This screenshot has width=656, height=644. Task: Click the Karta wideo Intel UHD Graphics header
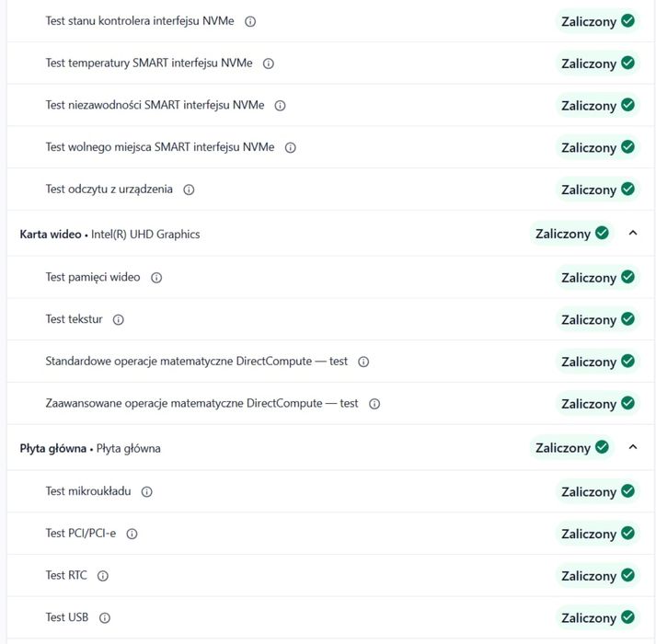(x=109, y=234)
